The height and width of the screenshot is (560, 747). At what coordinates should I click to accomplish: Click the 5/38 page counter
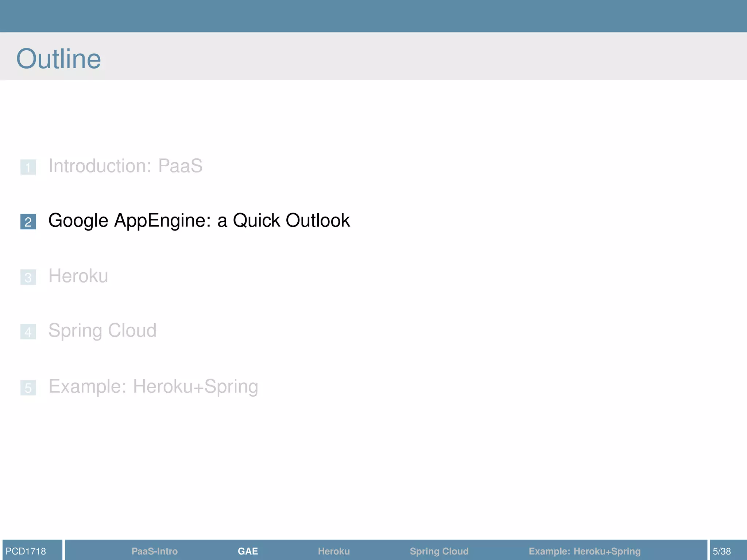722,551
